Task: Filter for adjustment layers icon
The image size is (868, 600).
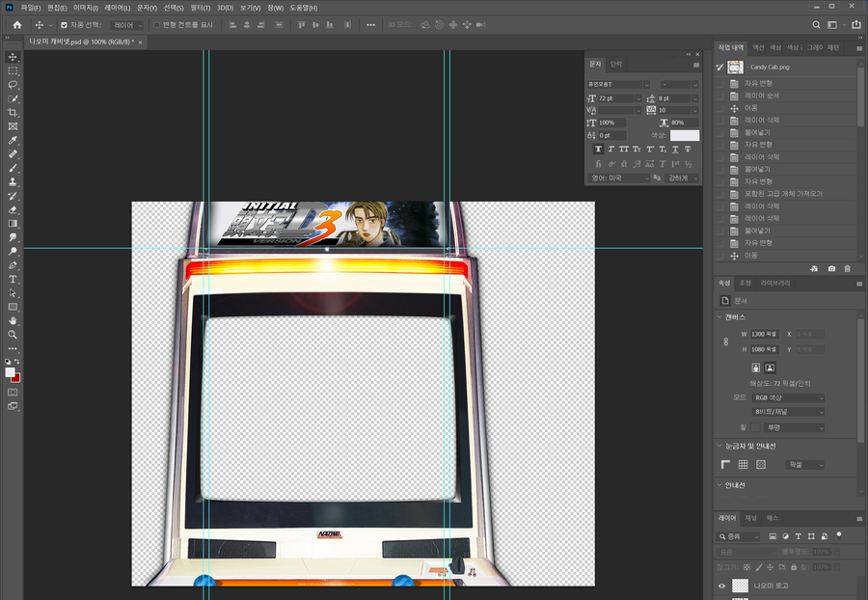Action: click(x=785, y=536)
